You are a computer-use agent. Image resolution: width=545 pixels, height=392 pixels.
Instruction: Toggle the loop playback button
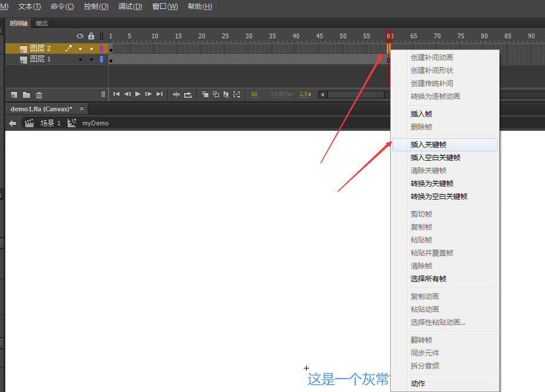point(188,94)
